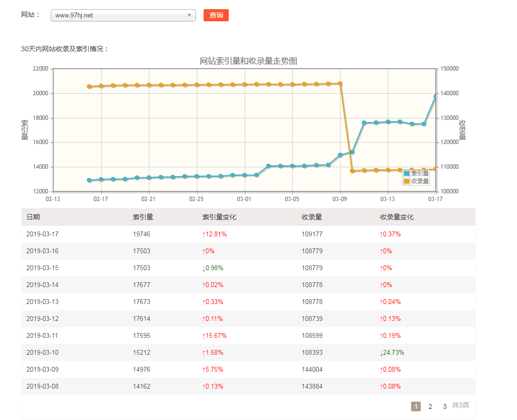Click index value 14162
This screenshot has width=517, height=420.
tap(141, 386)
